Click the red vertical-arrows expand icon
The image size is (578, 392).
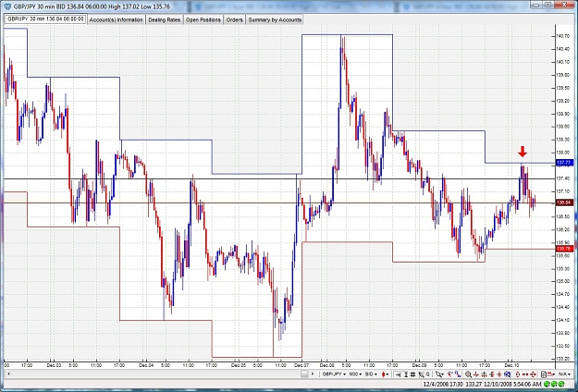[x=499, y=374]
